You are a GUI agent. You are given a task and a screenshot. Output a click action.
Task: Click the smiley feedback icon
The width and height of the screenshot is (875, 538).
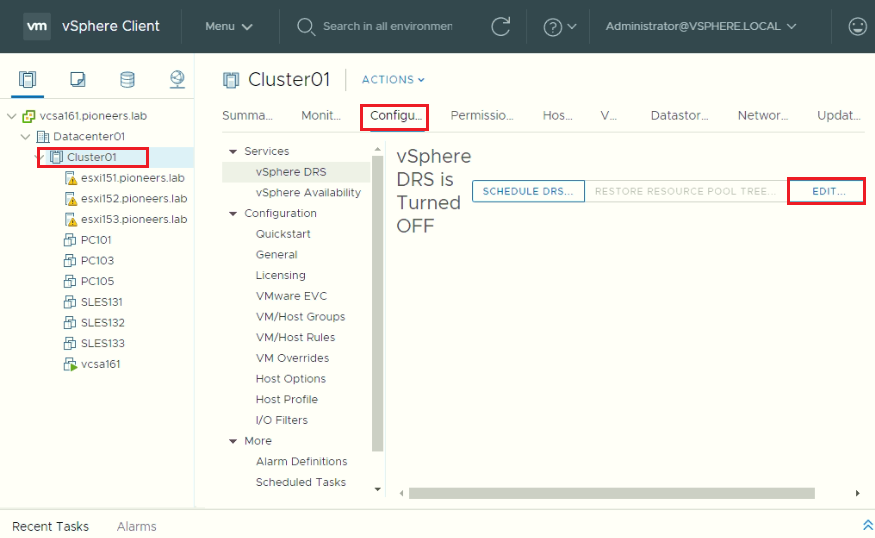tap(857, 26)
